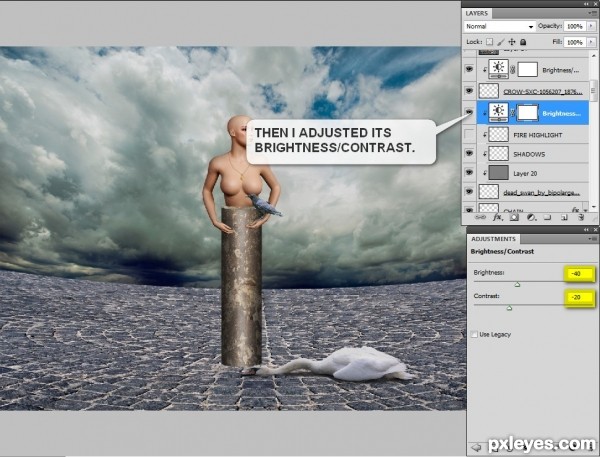The height and width of the screenshot is (457, 600).
Task: Click upper Brightness/Contrast adjustment thumbnail icon
Action: (499, 69)
